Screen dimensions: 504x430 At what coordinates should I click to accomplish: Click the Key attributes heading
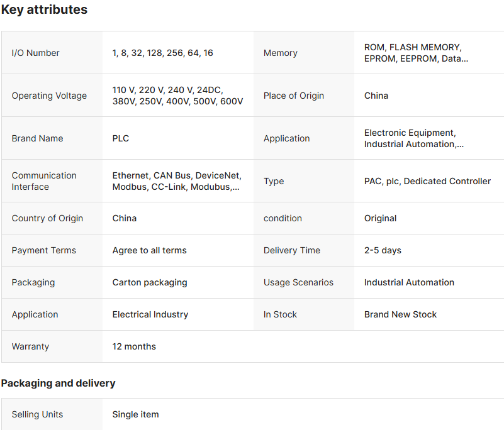click(44, 10)
